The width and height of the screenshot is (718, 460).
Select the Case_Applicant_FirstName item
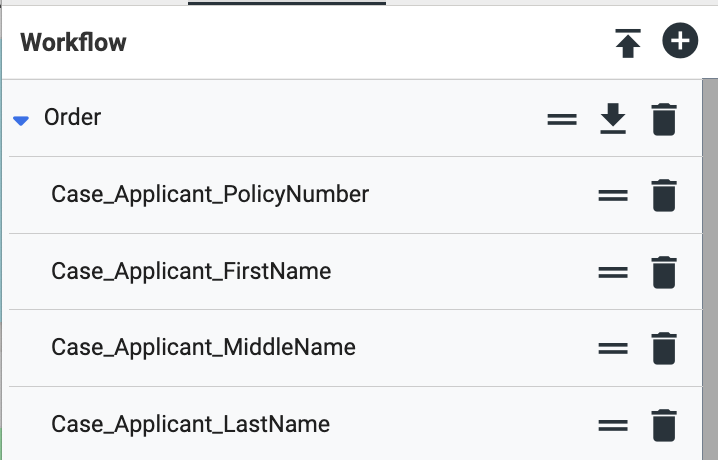191,271
